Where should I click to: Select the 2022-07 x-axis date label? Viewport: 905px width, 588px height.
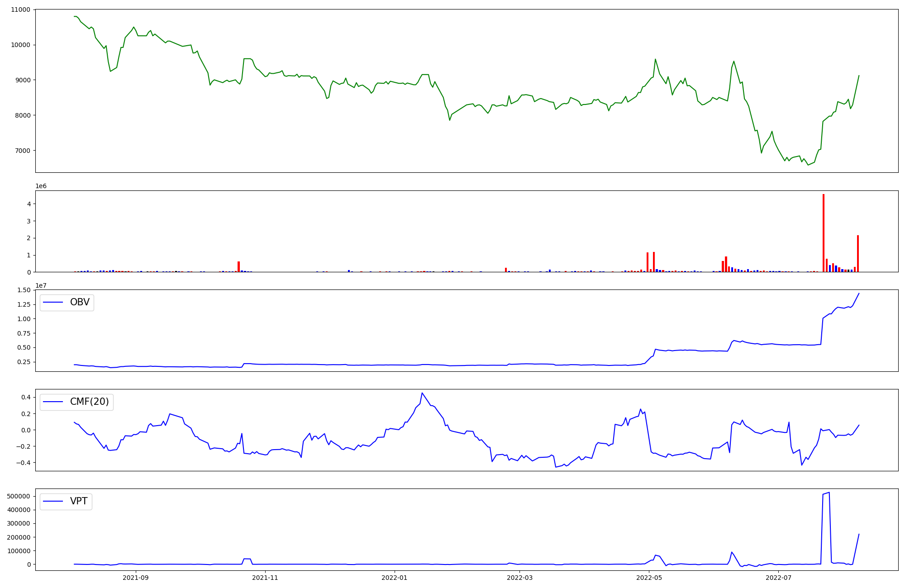[x=778, y=578]
